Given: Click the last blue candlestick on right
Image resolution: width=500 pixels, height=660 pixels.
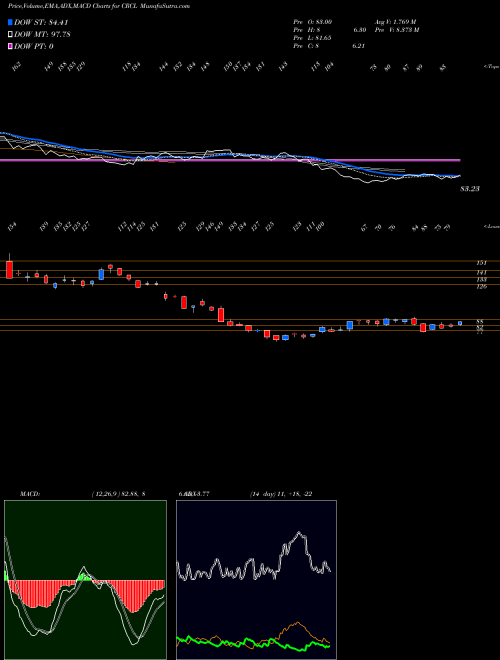Looking at the screenshot, I should coord(460,323).
